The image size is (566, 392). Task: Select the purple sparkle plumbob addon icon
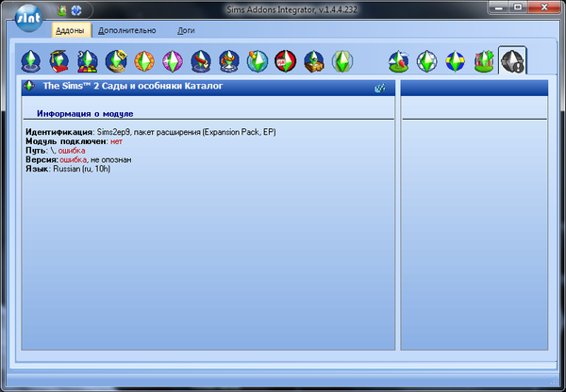point(173,61)
